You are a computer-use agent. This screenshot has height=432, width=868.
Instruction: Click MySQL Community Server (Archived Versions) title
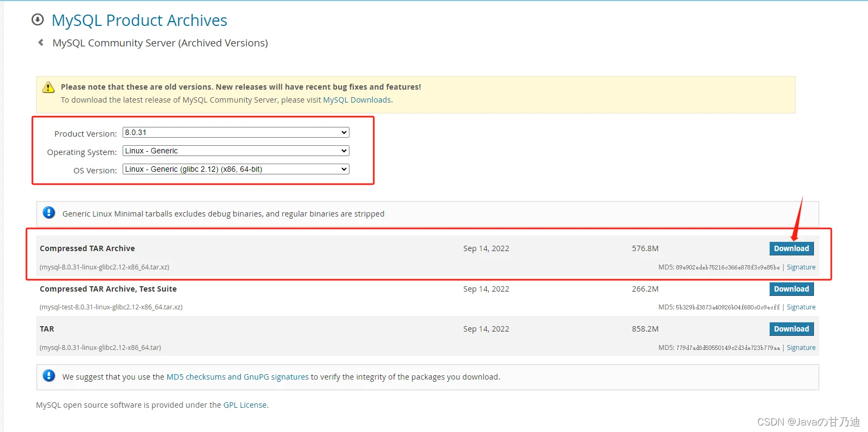click(160, 43)
